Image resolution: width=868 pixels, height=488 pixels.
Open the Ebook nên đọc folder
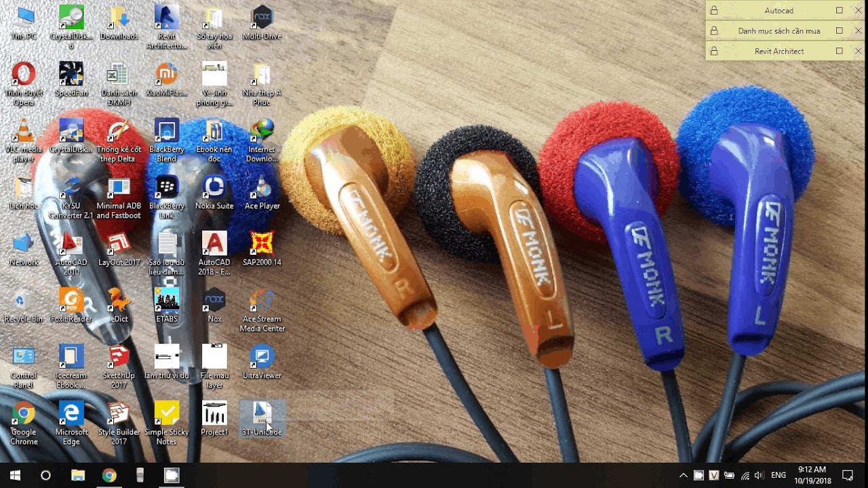[x=214, y=141]
